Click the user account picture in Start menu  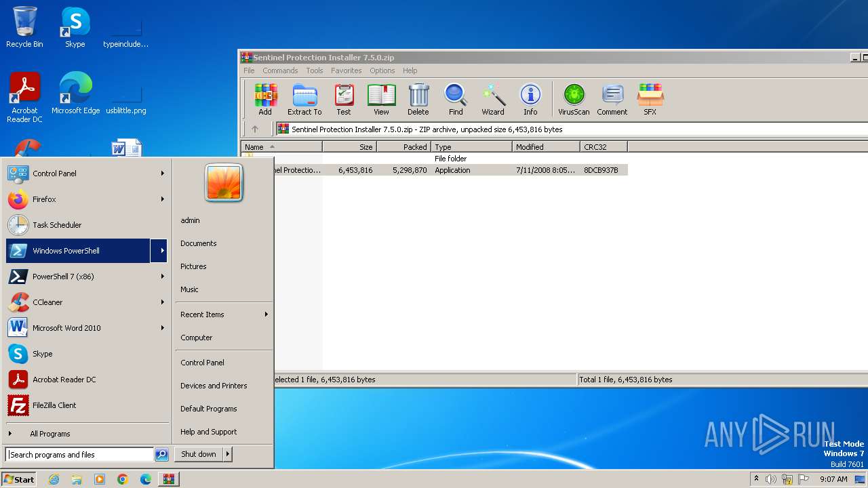pyautogui.click(x=224, y=182)
